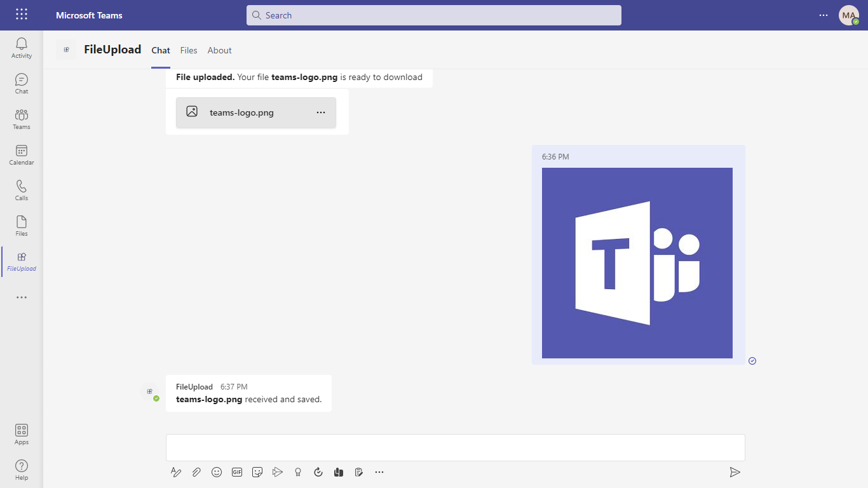
Task: Click the FileUpload sender name in message
Action: (194, 386)
